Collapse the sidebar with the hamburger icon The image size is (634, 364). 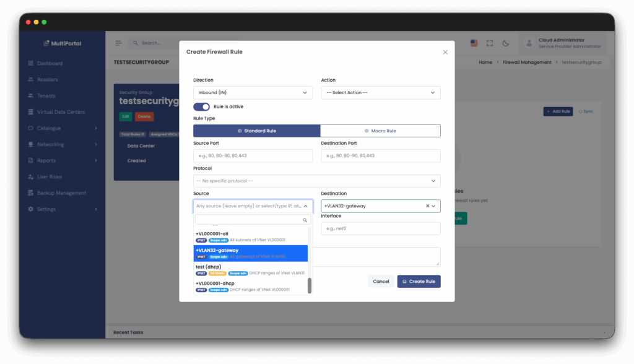click(x=118, y=43)
